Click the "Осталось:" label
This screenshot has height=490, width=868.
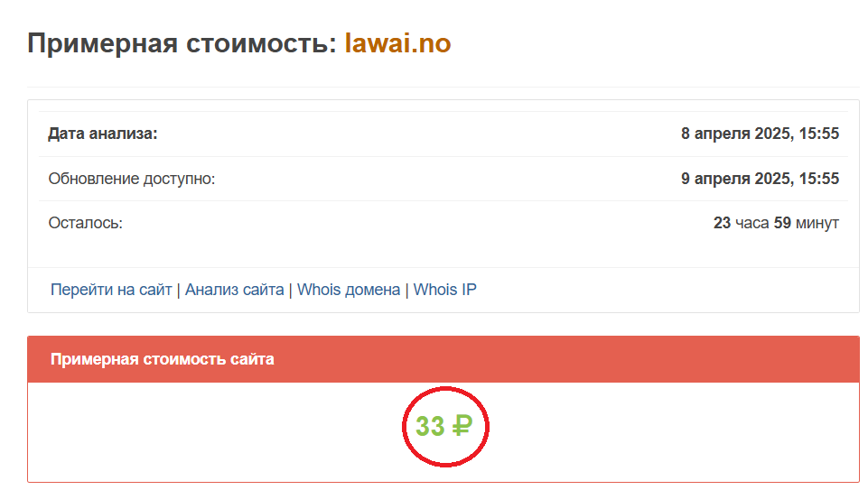click(x=86, y=222)
